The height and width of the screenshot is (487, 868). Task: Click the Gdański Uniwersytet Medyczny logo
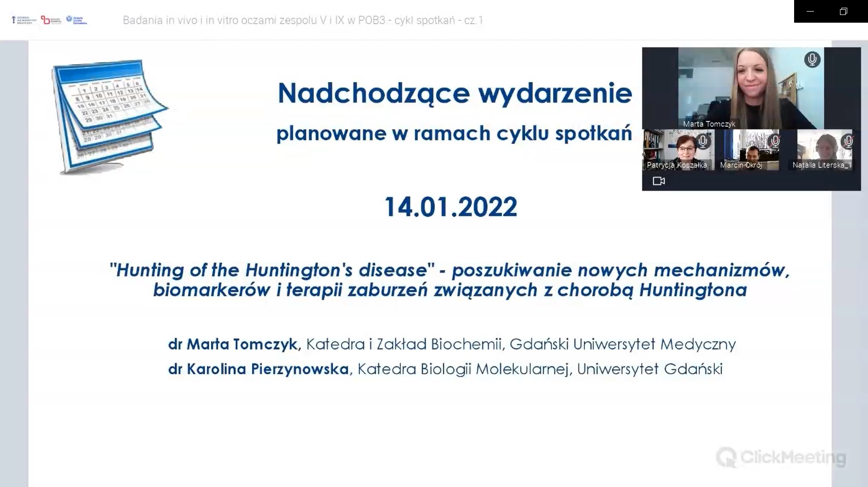point(24,20)
